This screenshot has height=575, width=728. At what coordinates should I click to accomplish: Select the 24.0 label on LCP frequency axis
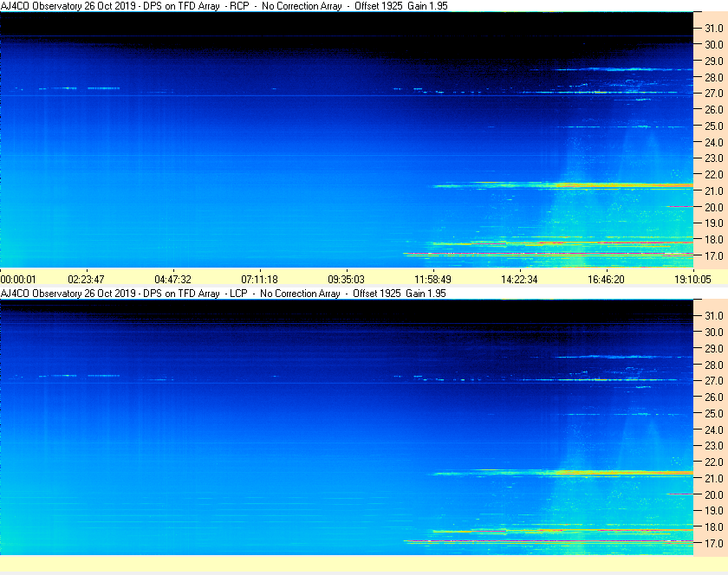click(x=714, y=430)
